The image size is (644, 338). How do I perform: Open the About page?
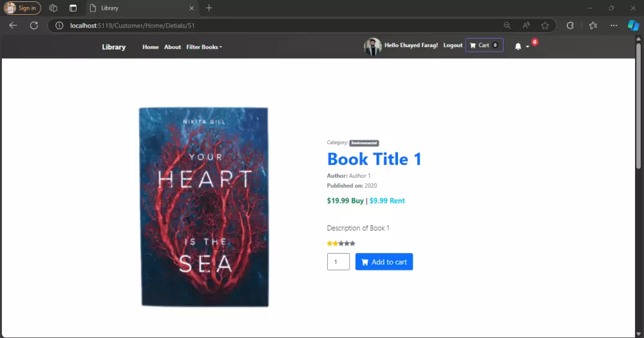tap(173, 47)
